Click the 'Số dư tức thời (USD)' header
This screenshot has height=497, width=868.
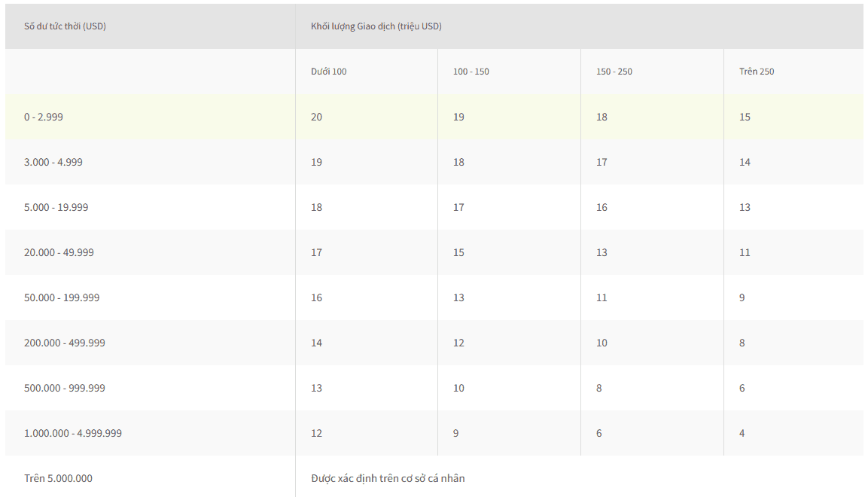(65, 26)
